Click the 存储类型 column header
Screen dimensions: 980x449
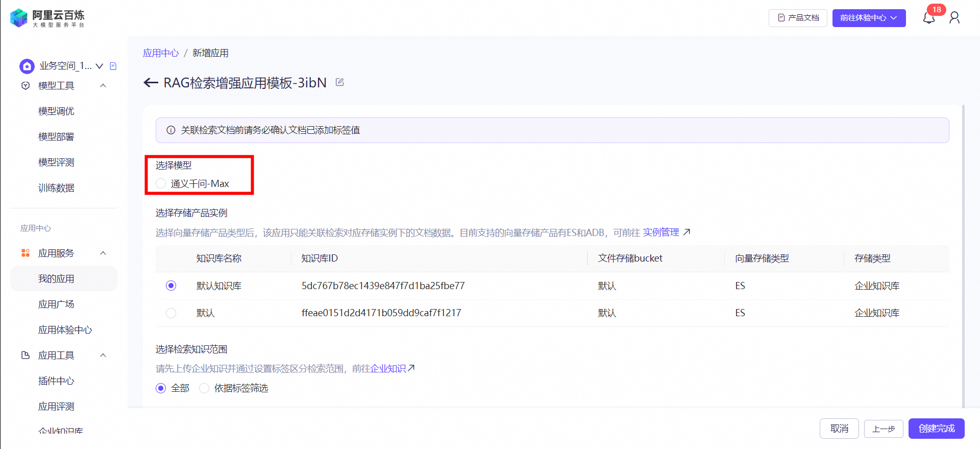tap(872, 258)
